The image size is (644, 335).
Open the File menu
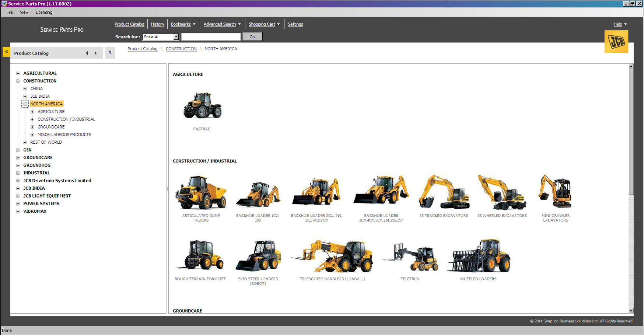tap(10, 13)
